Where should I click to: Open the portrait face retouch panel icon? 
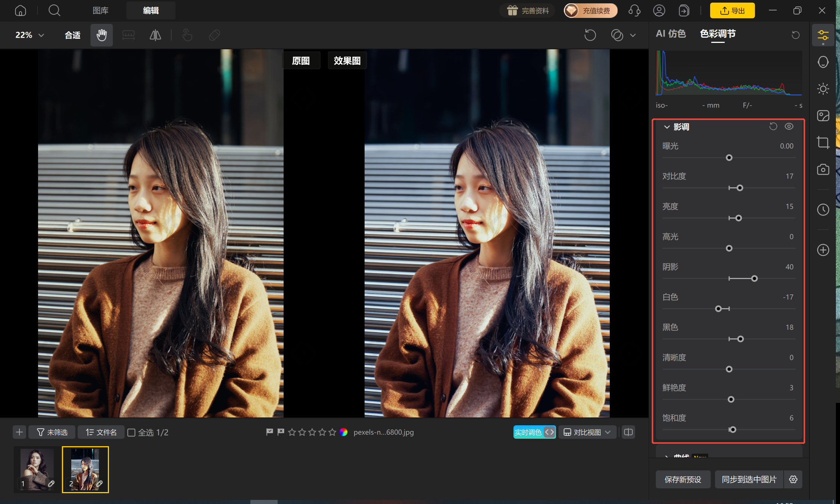click(x=823, y=62)
